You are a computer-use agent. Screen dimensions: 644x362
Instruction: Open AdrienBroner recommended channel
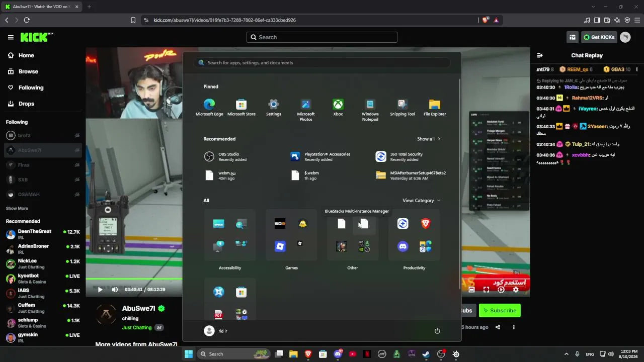(x=43, y=249)
